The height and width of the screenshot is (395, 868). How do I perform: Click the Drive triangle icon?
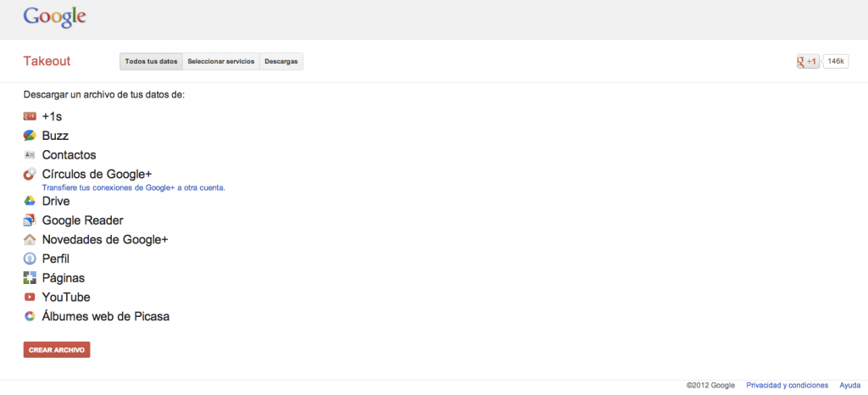click(30, 202)
